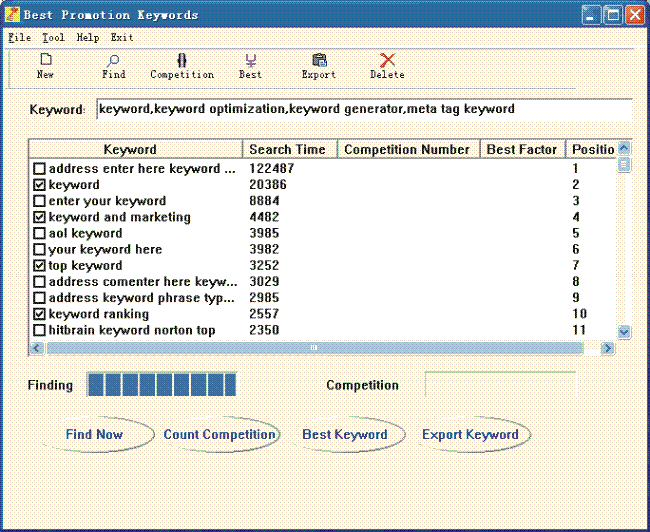The image size is (650, 532).
Task: Click the horizontal scrollbar thumb
Action: [315, 348]
